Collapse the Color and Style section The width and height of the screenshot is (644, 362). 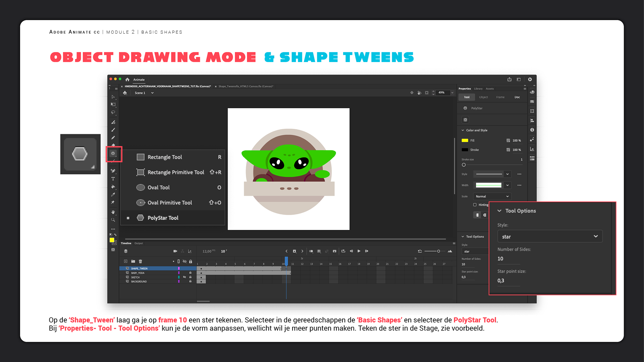coord(463,130)
